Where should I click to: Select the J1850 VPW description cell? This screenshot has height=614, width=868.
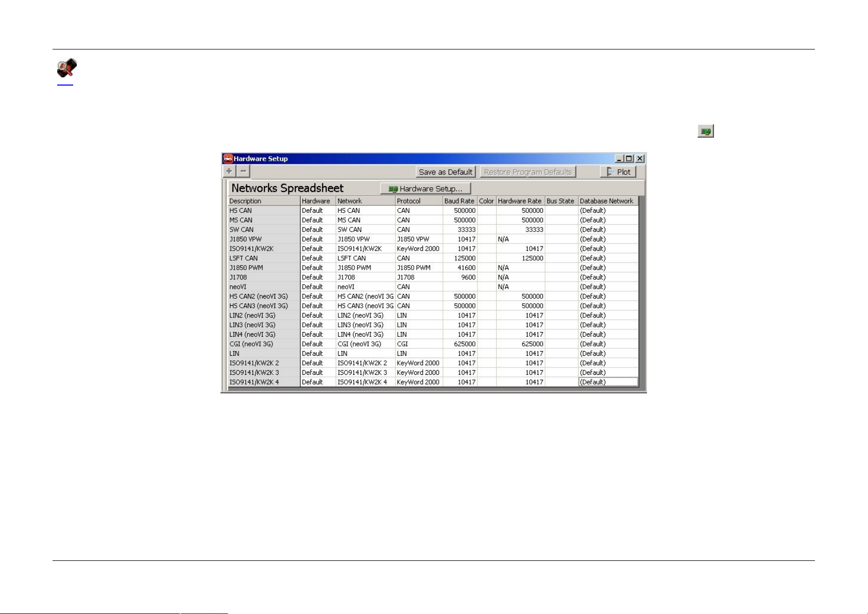[x=264, y=239]
